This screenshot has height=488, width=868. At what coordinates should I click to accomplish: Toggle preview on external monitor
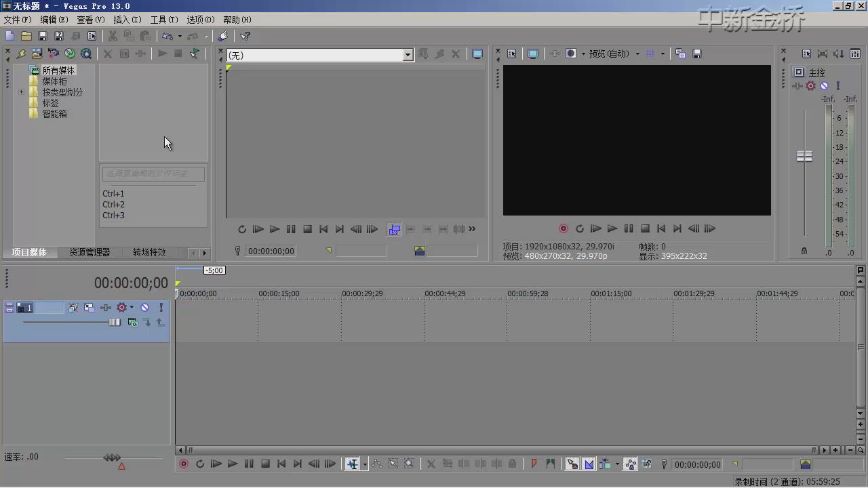click(533, 54)
